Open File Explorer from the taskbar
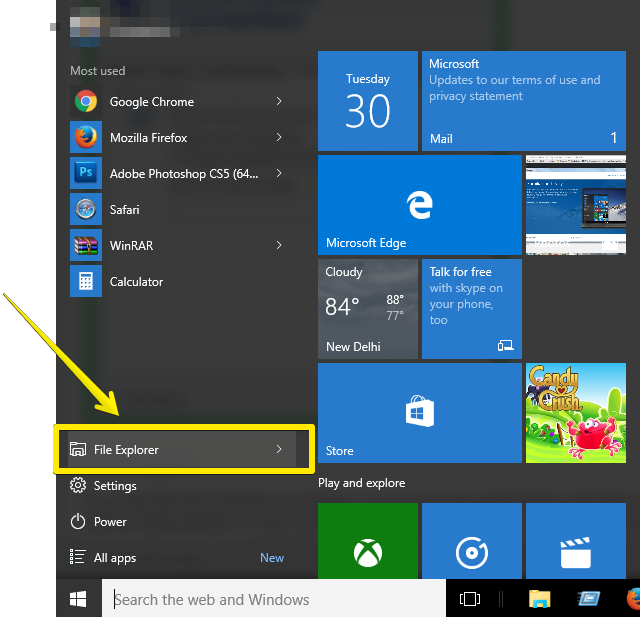 (540, 599)
